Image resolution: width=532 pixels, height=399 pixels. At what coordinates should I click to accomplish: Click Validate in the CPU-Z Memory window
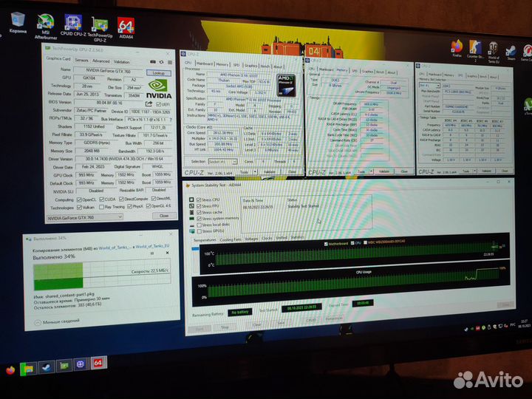pos(383,171)
